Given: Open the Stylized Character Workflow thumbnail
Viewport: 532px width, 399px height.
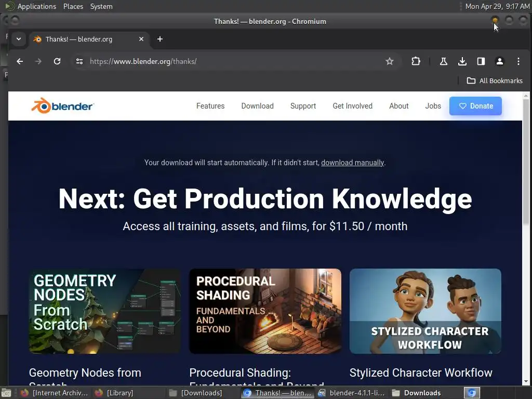Looking at the screenshot, I should 425,311.
